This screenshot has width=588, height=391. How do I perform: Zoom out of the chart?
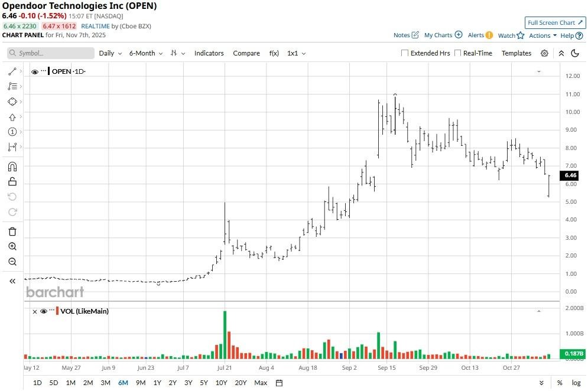[12, 261]
